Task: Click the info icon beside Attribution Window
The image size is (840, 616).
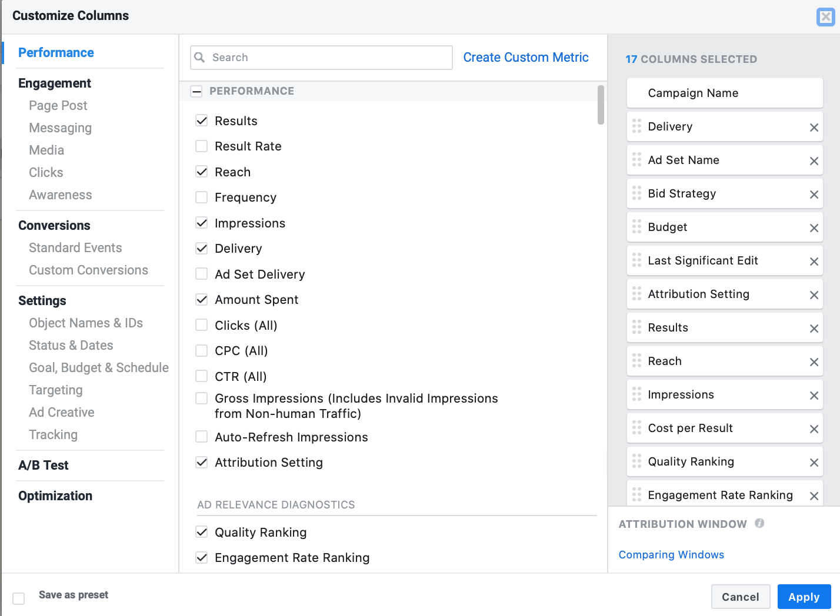Action: tap(759, 523)
